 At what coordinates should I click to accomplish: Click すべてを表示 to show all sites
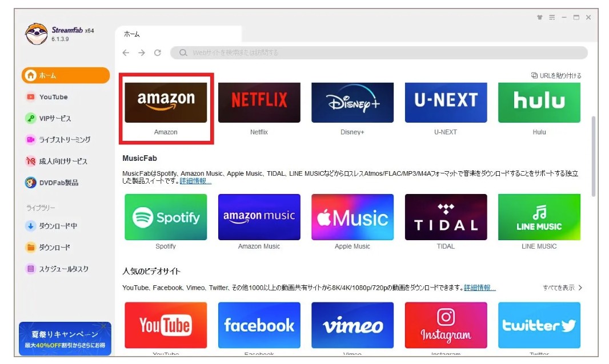(x=559, y=288)
